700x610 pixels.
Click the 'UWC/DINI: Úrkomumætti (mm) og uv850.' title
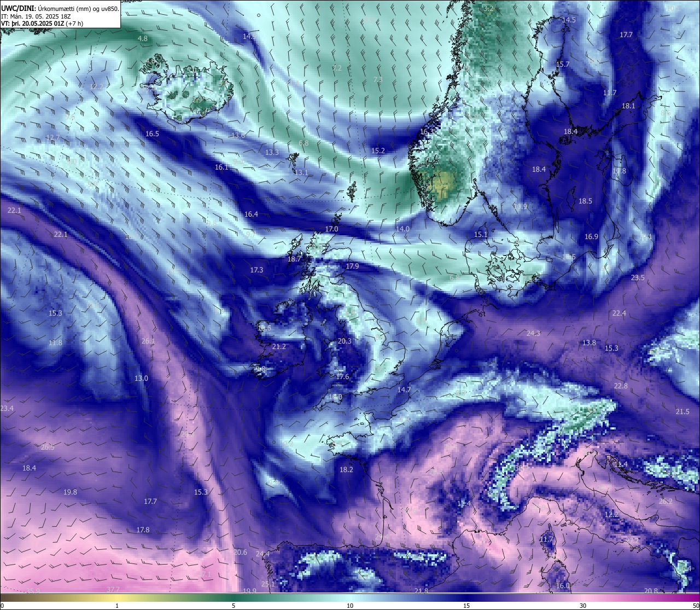click(x=60, y=8)
